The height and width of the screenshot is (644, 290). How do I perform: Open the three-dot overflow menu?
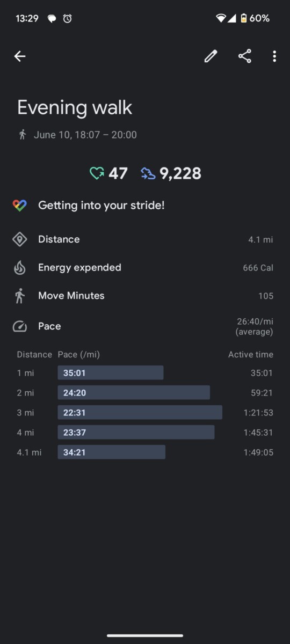274,56
